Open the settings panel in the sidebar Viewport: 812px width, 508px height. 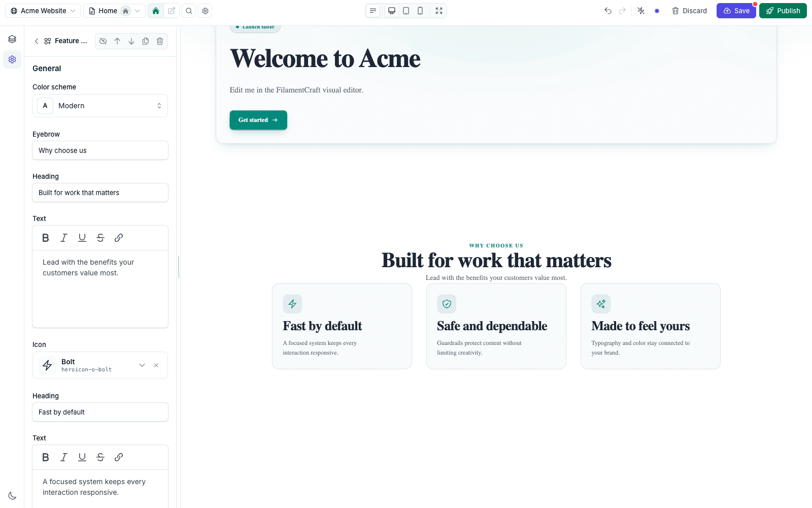point(12,59)
